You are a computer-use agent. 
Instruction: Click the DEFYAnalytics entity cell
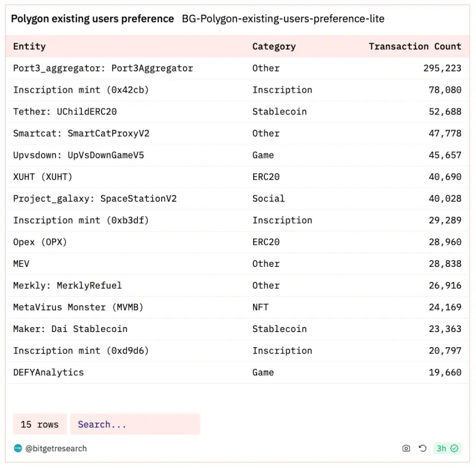coord(48,372)
